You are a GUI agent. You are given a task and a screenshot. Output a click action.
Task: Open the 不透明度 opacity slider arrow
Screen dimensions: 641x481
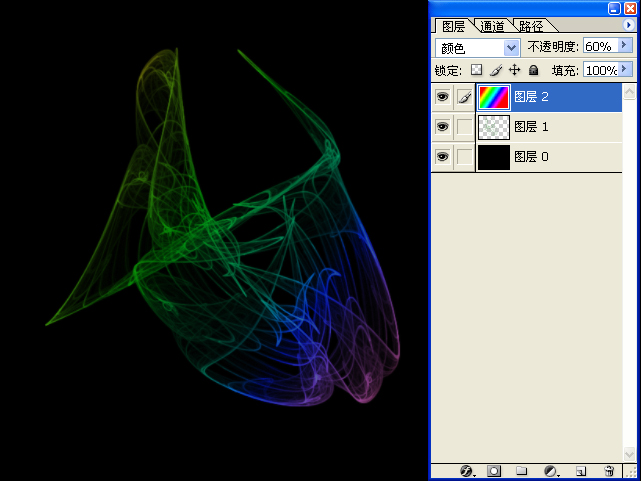pyautogui.click(x=624, y=44)
